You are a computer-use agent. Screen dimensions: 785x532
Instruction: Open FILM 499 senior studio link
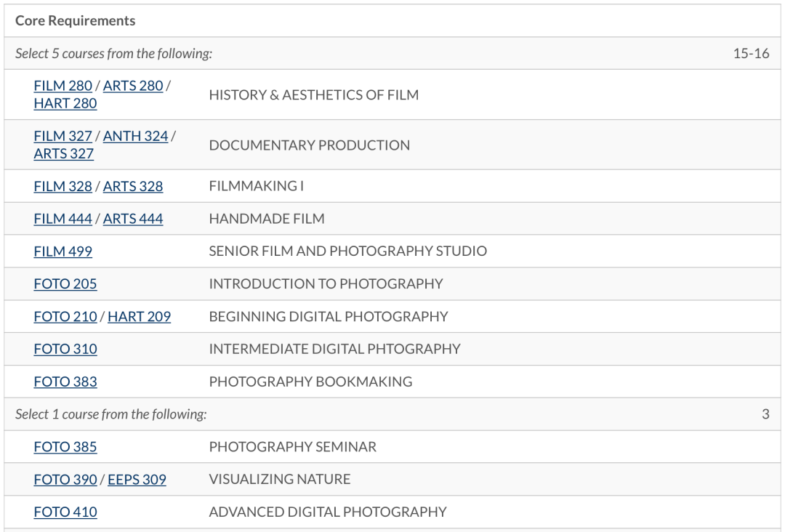click(x=63, y=251)
